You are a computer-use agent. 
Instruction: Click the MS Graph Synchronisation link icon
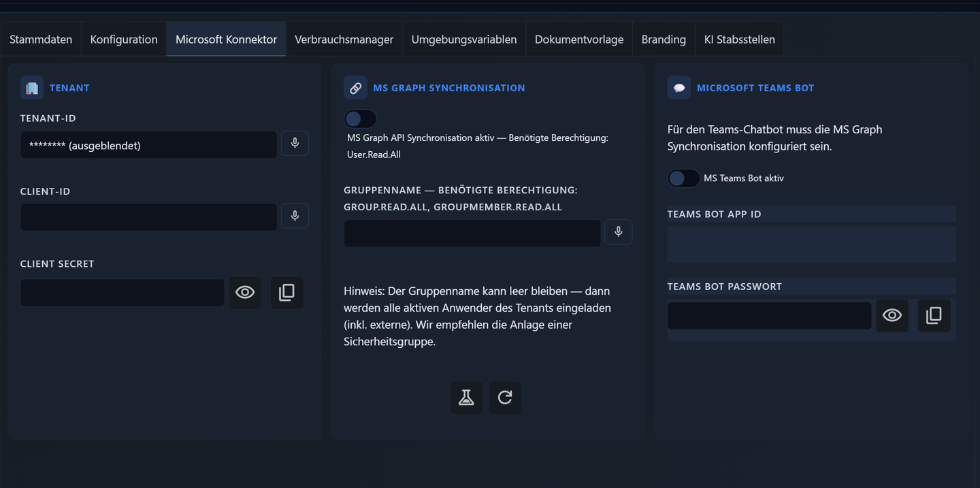click(355, 88)
